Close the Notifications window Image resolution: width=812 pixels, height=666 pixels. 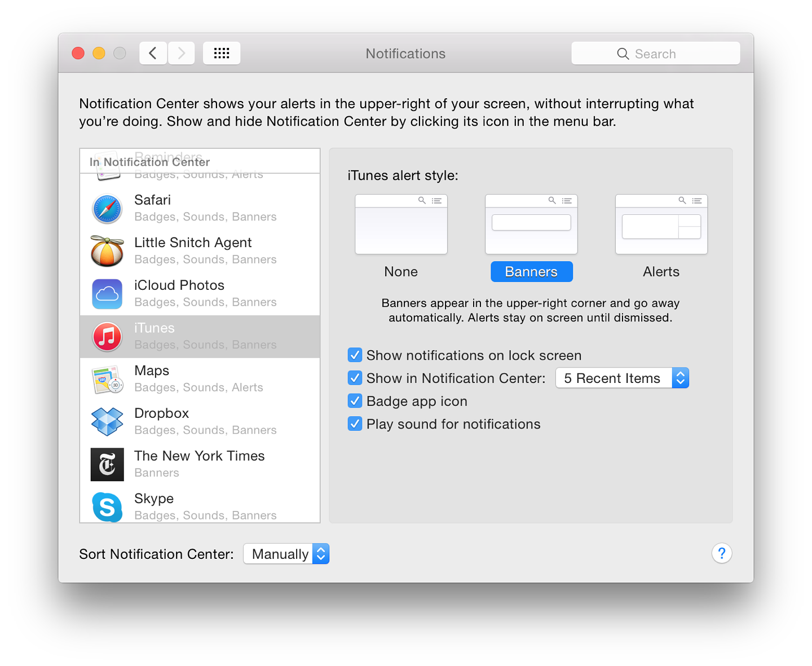[78, 53]
